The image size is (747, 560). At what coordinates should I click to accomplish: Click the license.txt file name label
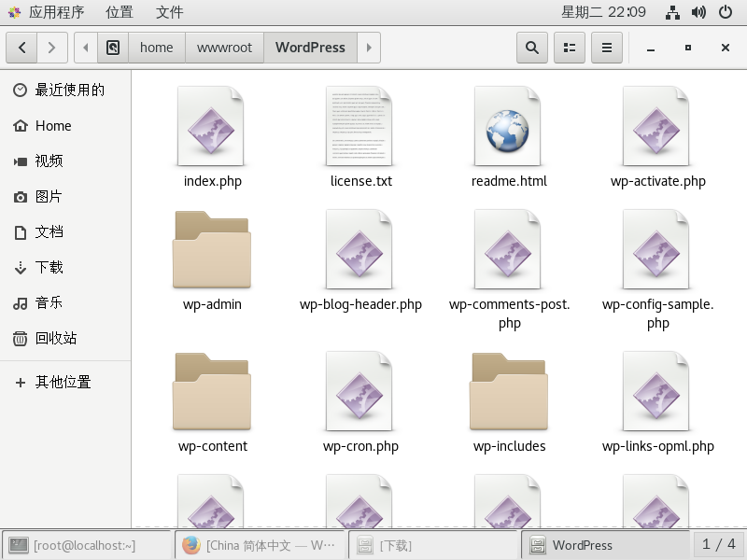click(x=361, y=181)
